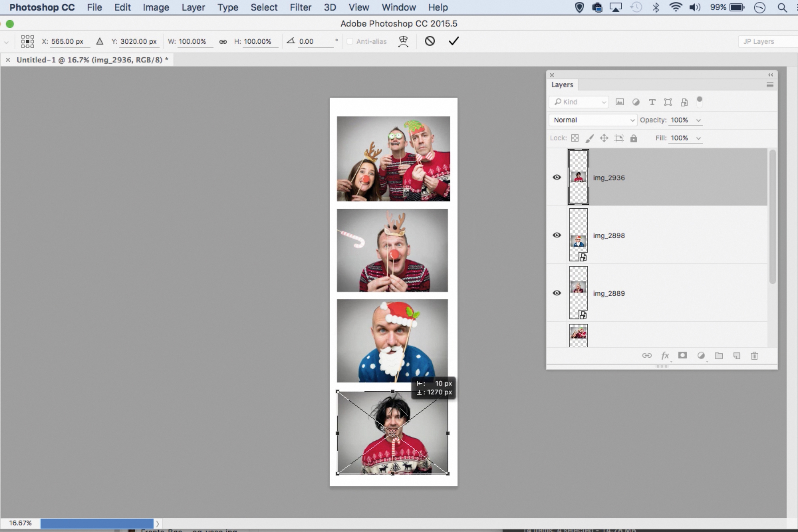
Task: Open the Filter menu
Action: 300,7
